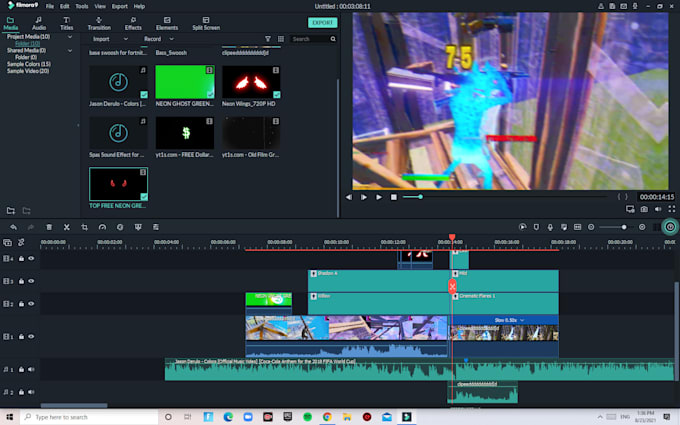
Task: Click the Windows Start button
Action: pos(10,417)
